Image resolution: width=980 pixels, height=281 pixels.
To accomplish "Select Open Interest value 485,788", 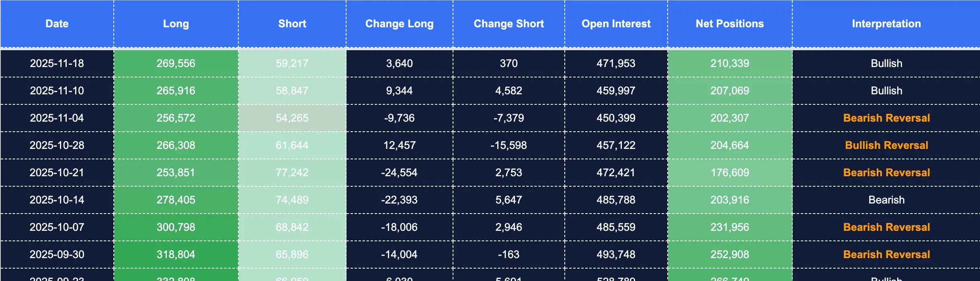I will coord(616,200).
